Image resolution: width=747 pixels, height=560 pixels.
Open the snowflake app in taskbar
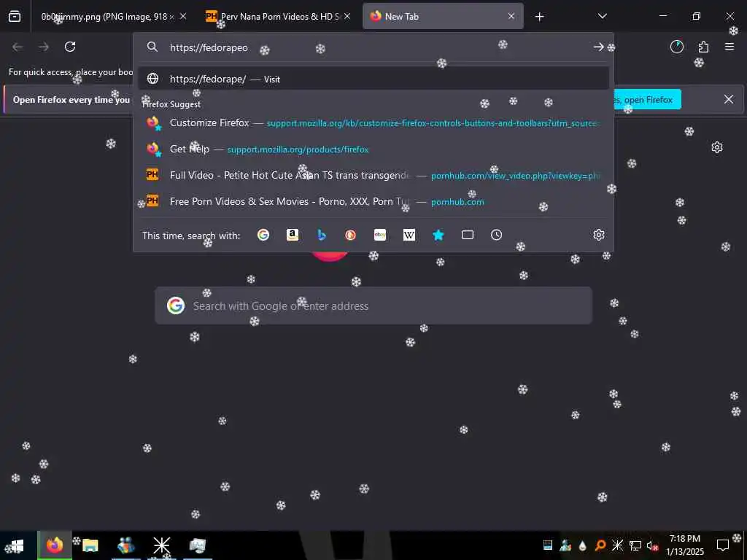pyautogui.click(x=161, y=545)
